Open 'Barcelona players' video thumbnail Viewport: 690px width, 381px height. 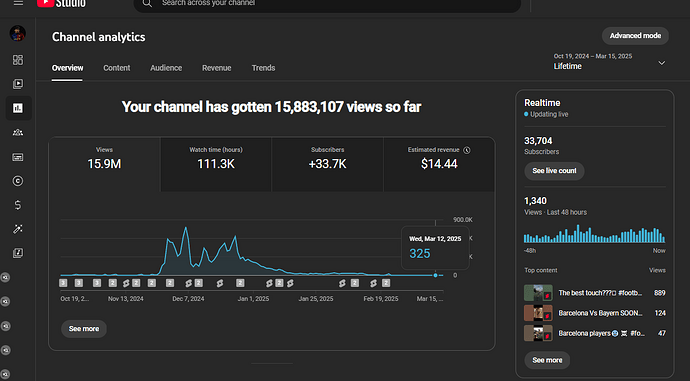tap(538, 333)
